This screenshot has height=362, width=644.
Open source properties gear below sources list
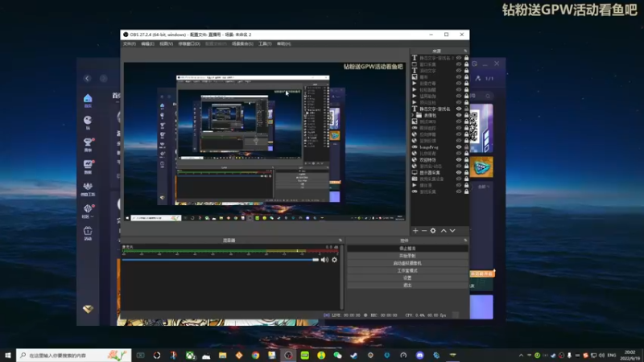click(433, 231)
